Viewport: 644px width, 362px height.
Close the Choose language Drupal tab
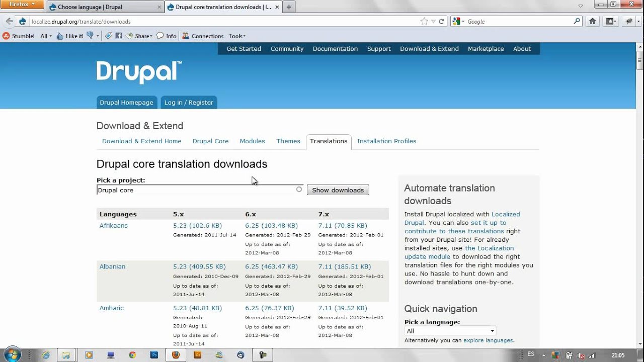[x=159, y=7]
